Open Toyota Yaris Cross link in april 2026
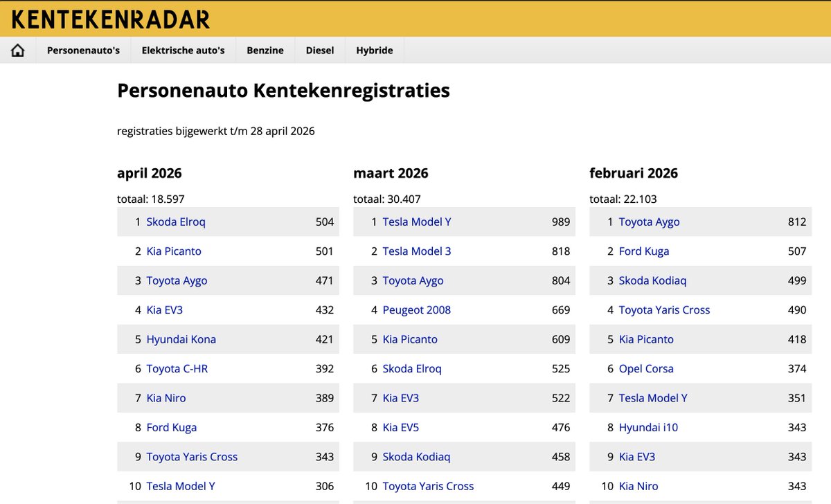Viewport: 831px width, 504px height. (x=192, y=457)
